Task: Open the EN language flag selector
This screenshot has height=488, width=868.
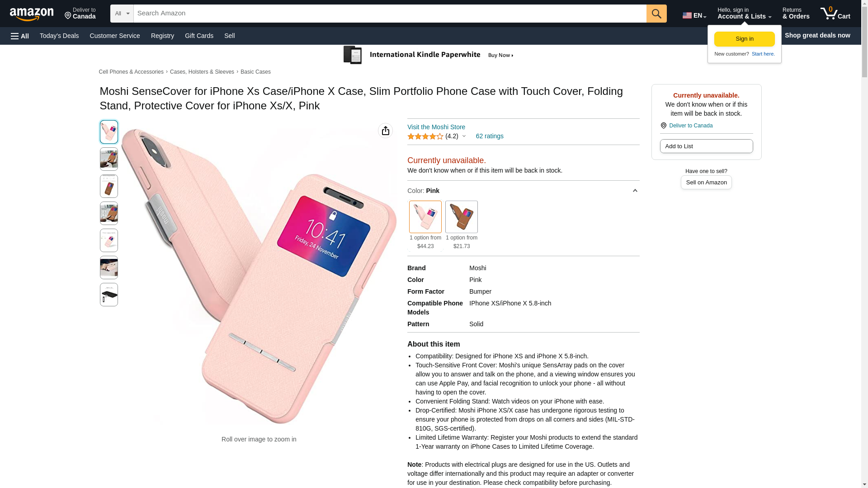Action: [694, 15]
